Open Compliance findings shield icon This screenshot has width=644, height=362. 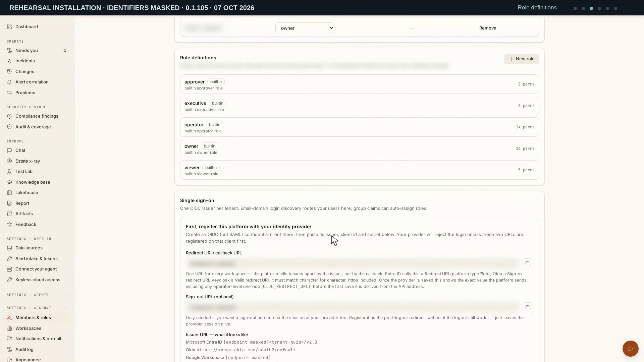(9, 116)
